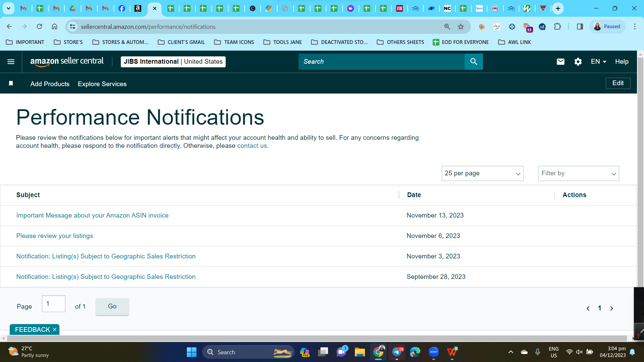This screenshot has width=644, height=362.
Task: Open the tab search chevron dropdown
Action: (8, 8)
